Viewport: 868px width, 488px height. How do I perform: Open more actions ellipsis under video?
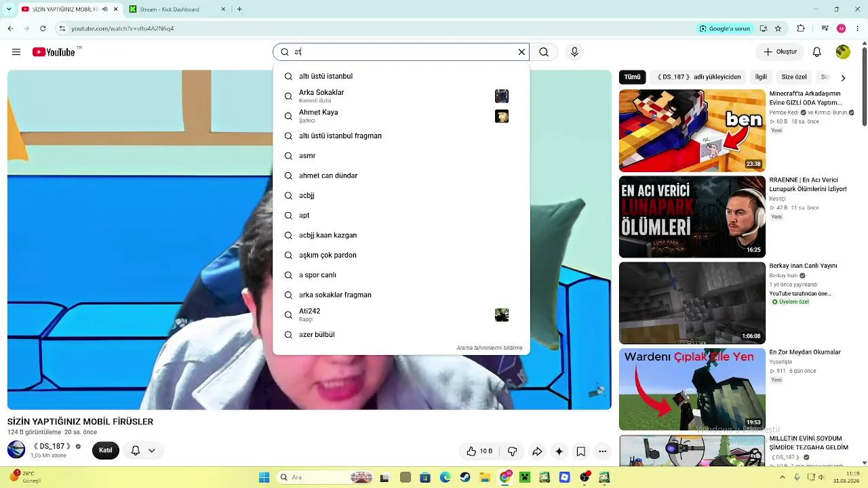(x=602, y=451)
